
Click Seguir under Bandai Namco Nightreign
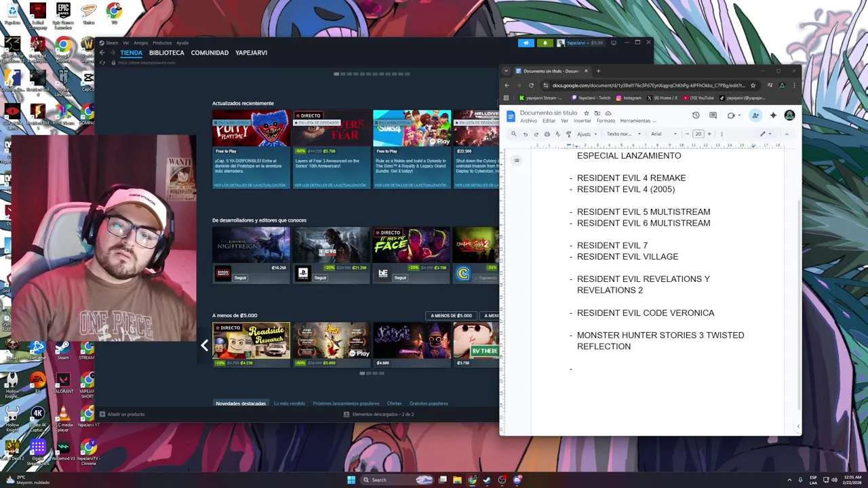[x=240, y=278]
